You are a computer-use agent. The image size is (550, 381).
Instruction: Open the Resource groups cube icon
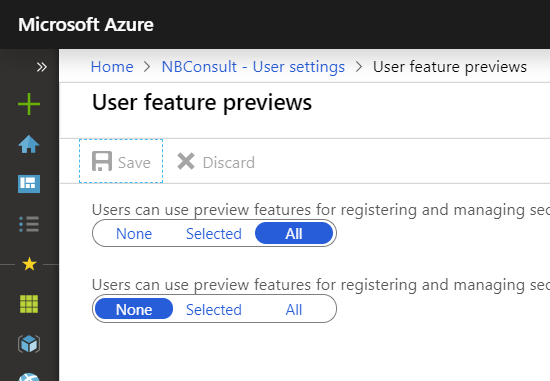click(29, 343)
